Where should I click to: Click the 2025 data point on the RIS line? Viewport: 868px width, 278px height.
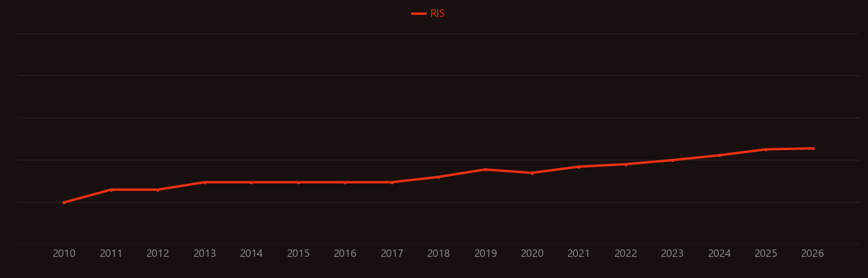pos(766,150)
